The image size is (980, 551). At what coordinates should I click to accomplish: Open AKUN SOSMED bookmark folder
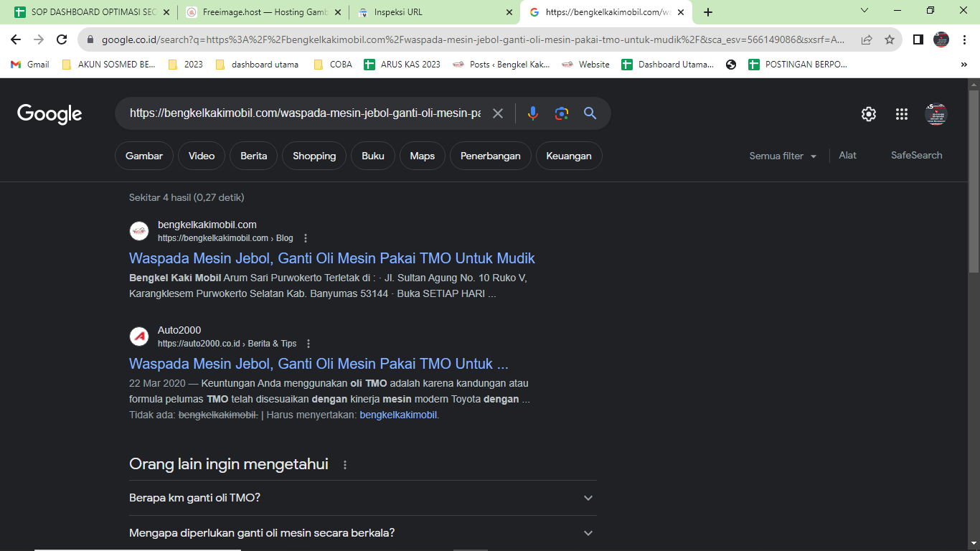(109, 65)
